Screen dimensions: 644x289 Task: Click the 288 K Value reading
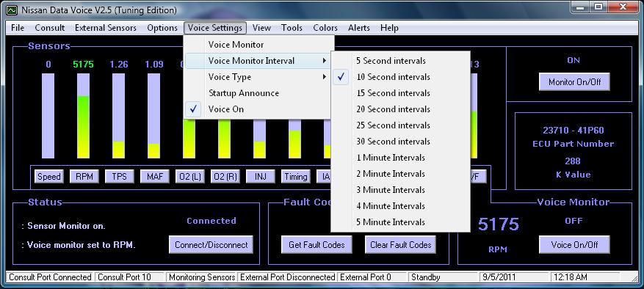coord(573,161)
